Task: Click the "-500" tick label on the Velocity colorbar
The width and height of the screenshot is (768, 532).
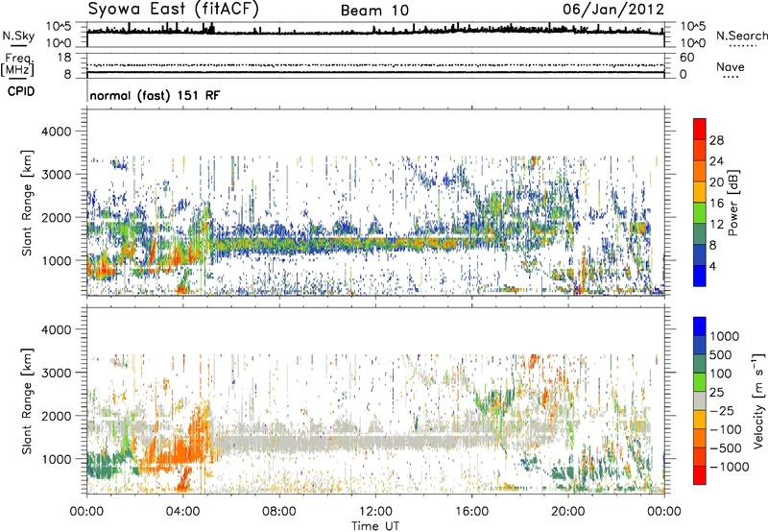Action: pos(726,447)
